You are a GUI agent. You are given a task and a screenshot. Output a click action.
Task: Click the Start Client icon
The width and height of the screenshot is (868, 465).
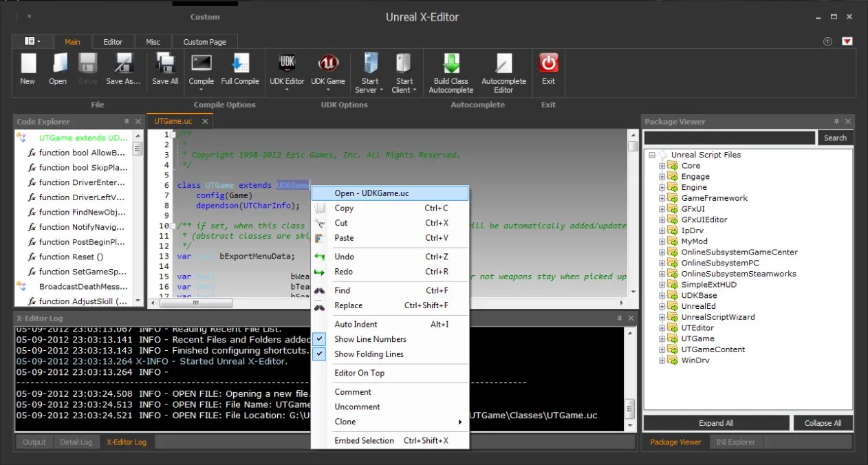click(x=404, y=64)
